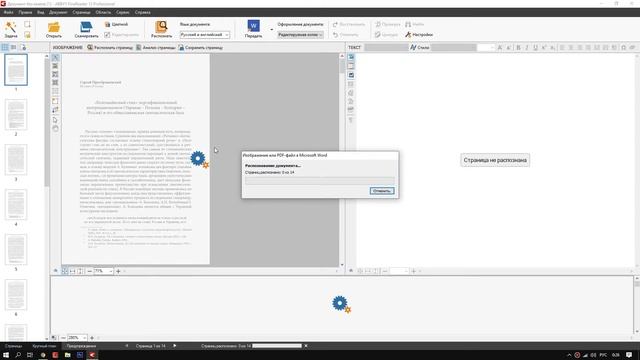The height and width of the screenshot is (360, 640).
Task: Click the Сканировать scanner icon
Action: (86, 27)
